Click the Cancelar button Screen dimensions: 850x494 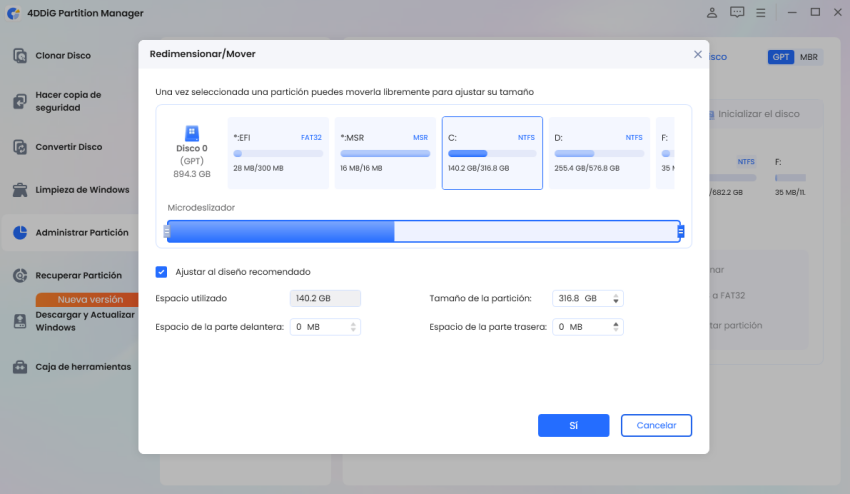(x=656, y=426)
